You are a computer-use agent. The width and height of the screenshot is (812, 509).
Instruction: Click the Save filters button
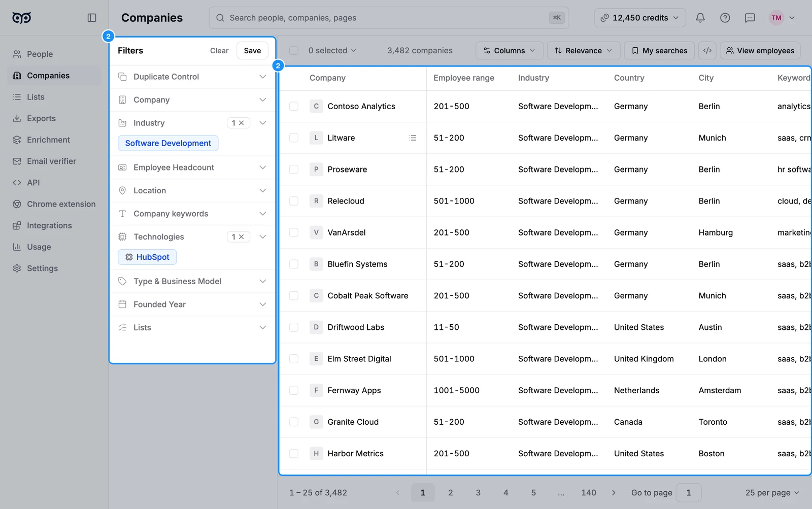(x=252, y=51)
